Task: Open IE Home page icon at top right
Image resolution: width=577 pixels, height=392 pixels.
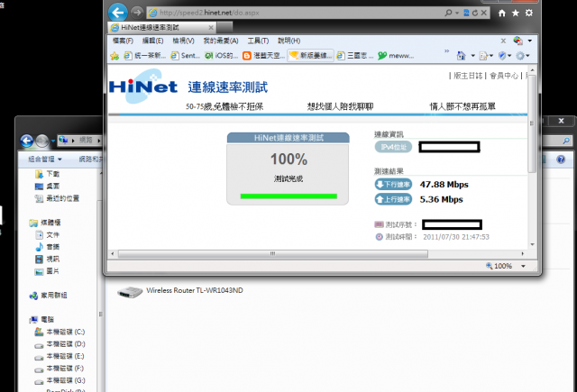Action: pos(501,13)
